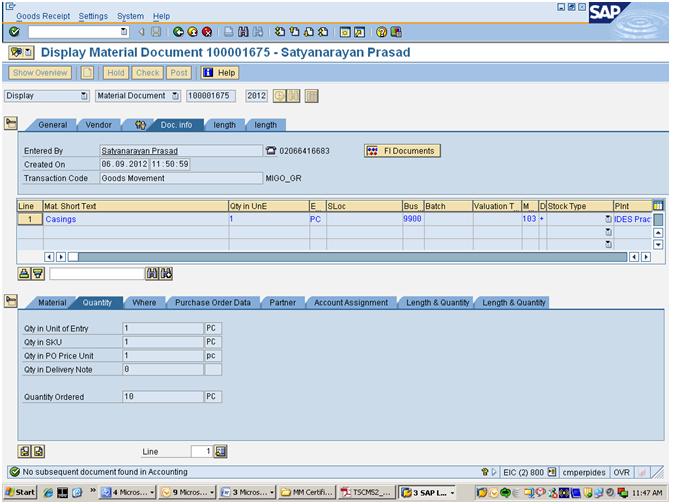The width and height of the screenshot is (674, 504).
Task: Click the Windows Start button
Action: [x=20, y=492]
